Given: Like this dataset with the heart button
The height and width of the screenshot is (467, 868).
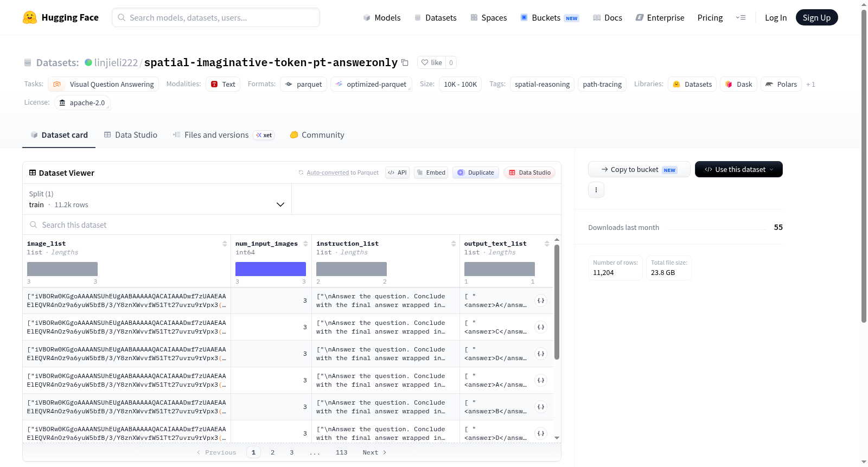Looking at the screenshot, I should point(432,62).
